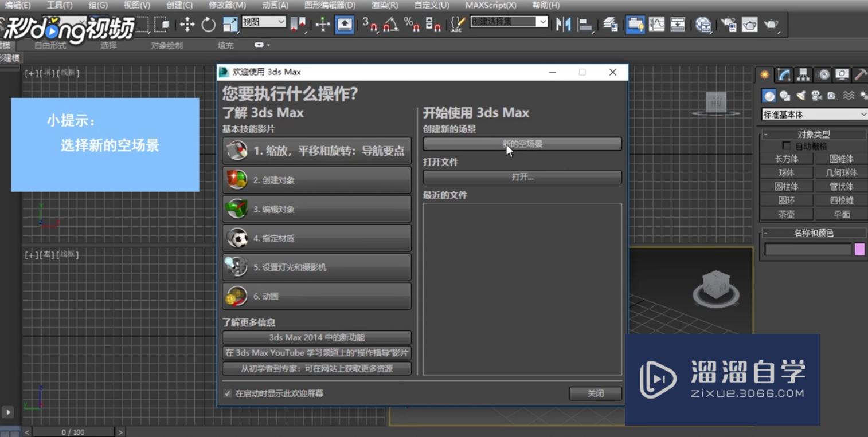Image resolution: width=868 pixels, height=437 pixels.
Task: Toggle the Ribbon display icon
Action: click(635, 24)
